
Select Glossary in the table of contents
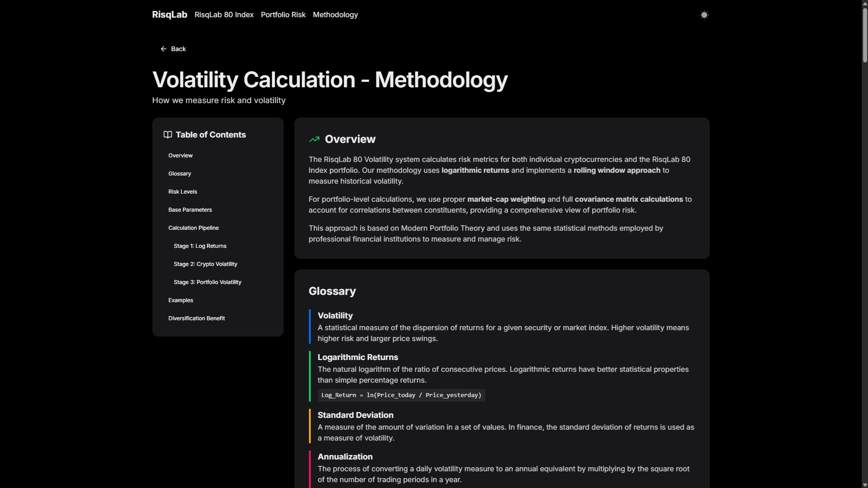click(x=179, y=173)
